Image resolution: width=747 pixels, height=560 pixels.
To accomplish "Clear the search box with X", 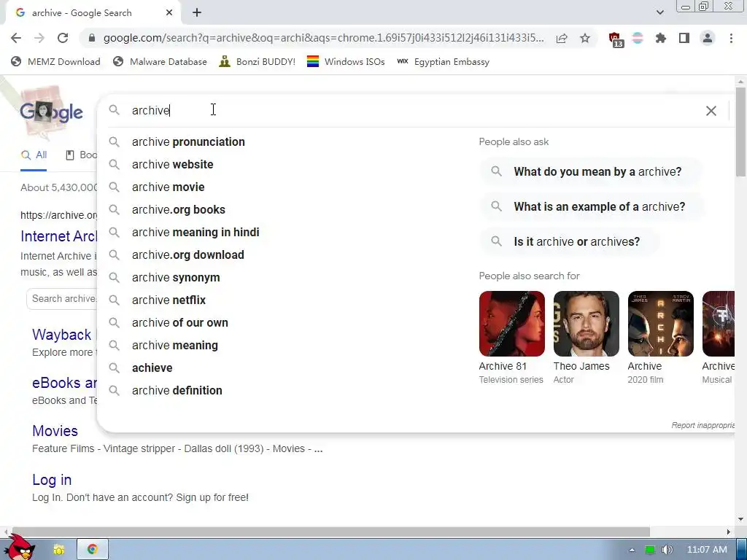I will (711, 111).
